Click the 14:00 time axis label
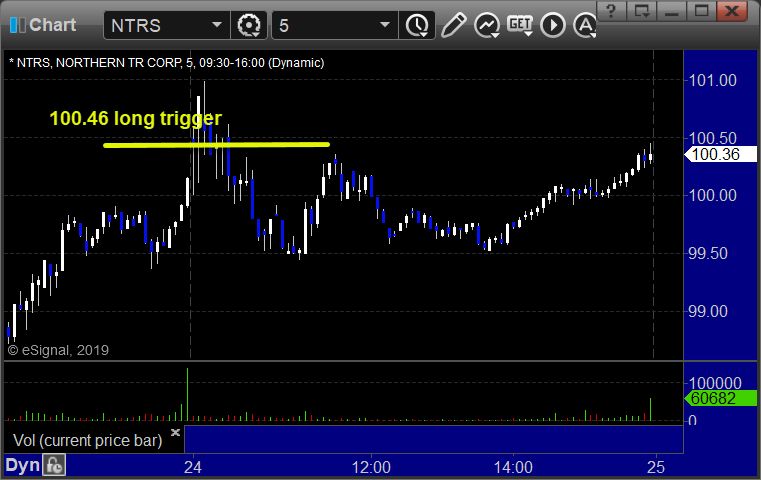The height and width of the screenshot is (480, 761). (513, 467)
